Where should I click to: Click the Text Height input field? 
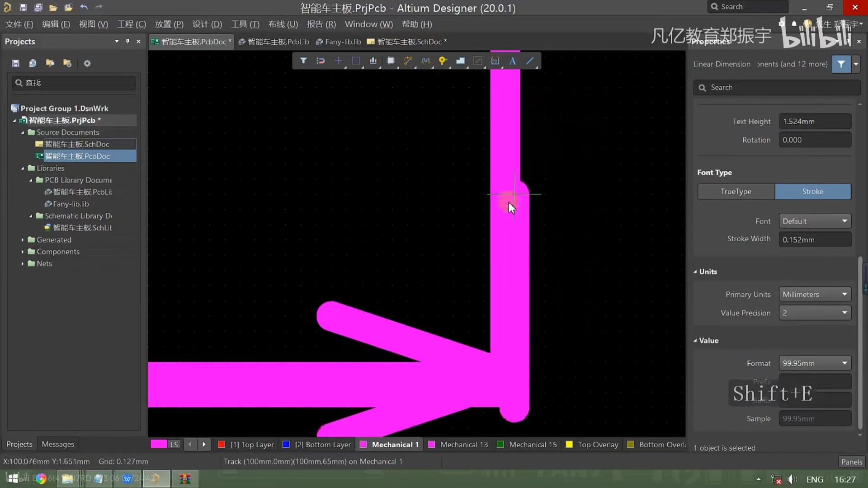coord(815,122)
